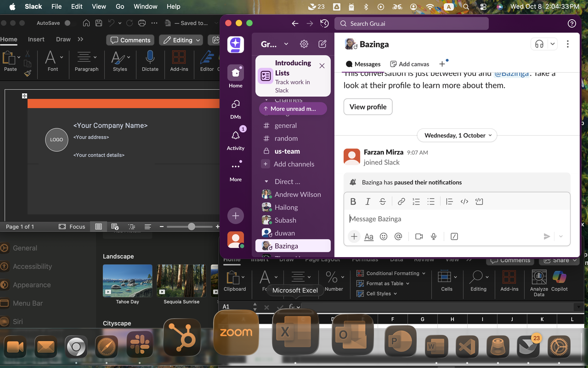
Task: Expand the Wednesday, 1 October date dropdown
Action: coord(458,135)
